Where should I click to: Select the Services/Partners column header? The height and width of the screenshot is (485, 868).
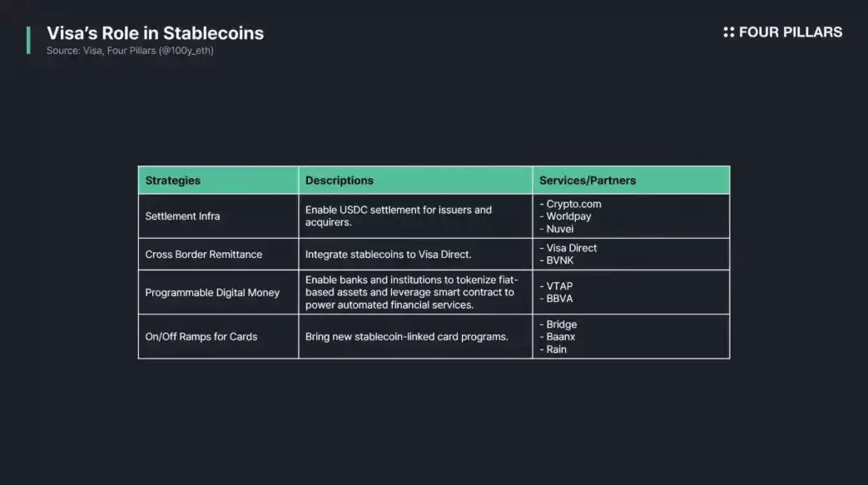pyautogui.click(x=588, y=181)
